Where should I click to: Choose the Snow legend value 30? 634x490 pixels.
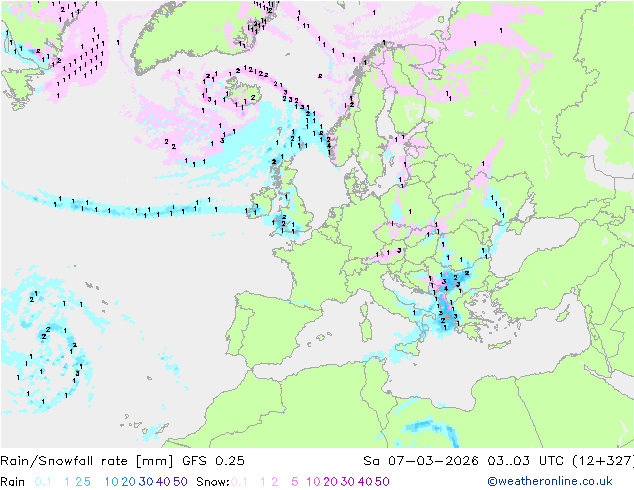click(x=347, y=482)
